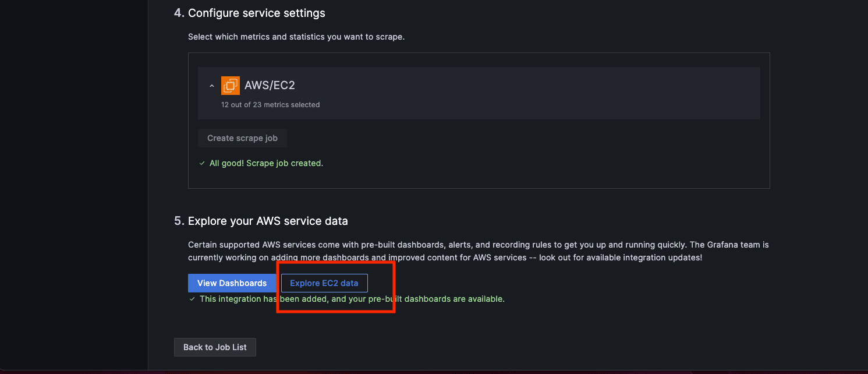
Task: Click the "Select which metrics and statistics" description
Action: click(296, 36)
